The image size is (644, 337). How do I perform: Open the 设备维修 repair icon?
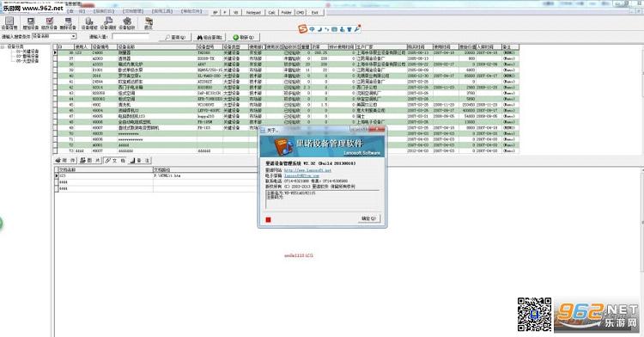(89, 23)
